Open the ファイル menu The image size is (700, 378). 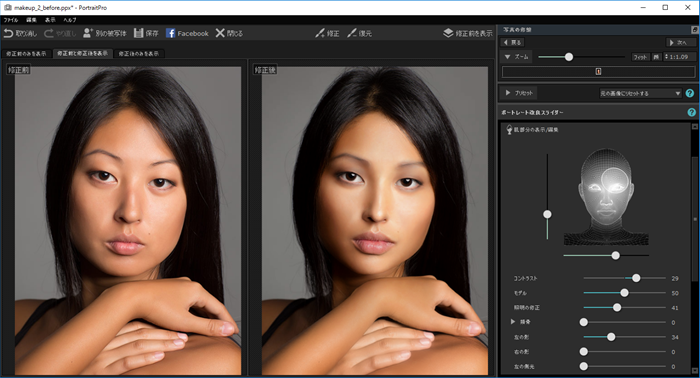[x=11, y=20]
